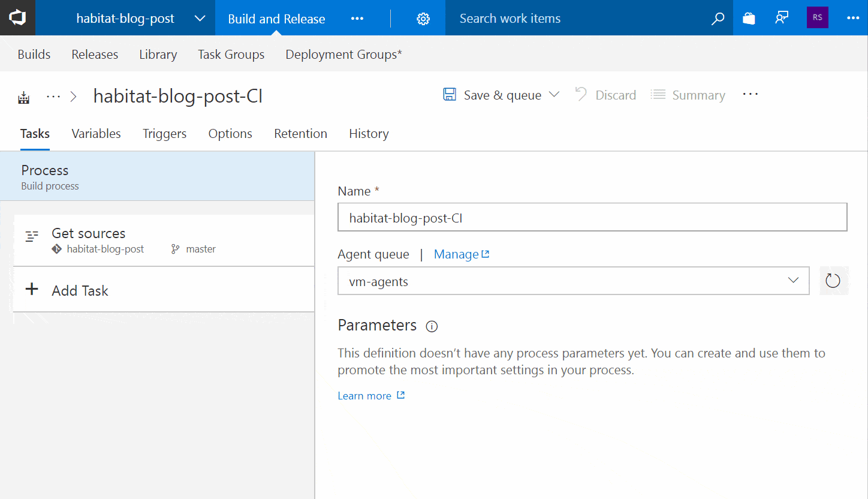This screenshot has width=868, height=499.
Task: Expand the habitat-blog-post project dropdown
Action: point(200,19)
